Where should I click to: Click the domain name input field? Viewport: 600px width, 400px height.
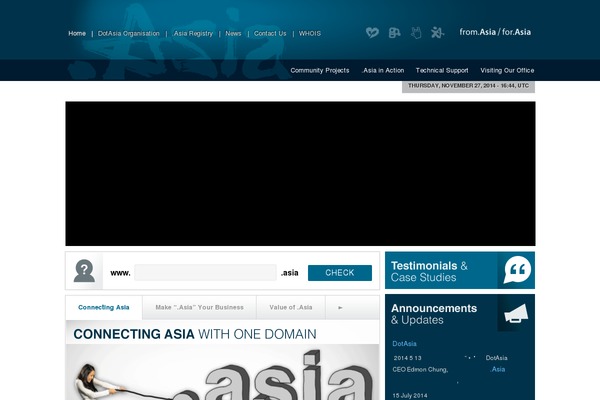(205, 273)
